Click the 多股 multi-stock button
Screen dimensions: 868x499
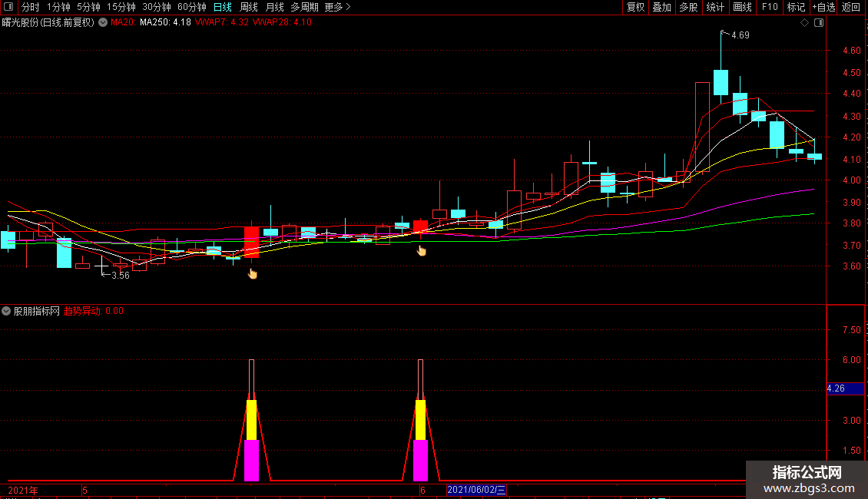(689, 7)
